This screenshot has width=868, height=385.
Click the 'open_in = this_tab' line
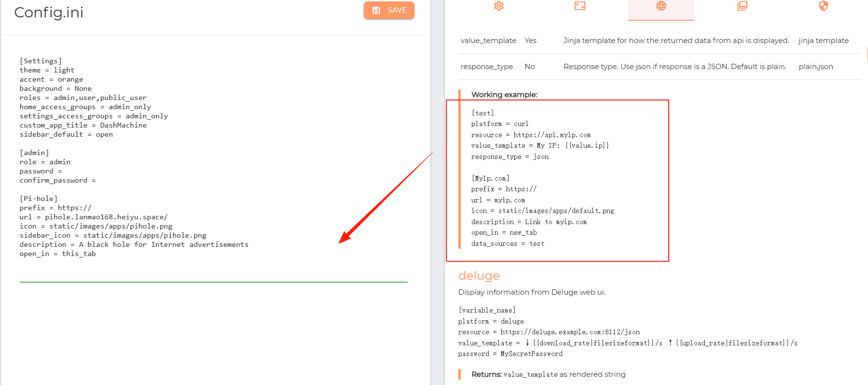[x=58, y=254]
